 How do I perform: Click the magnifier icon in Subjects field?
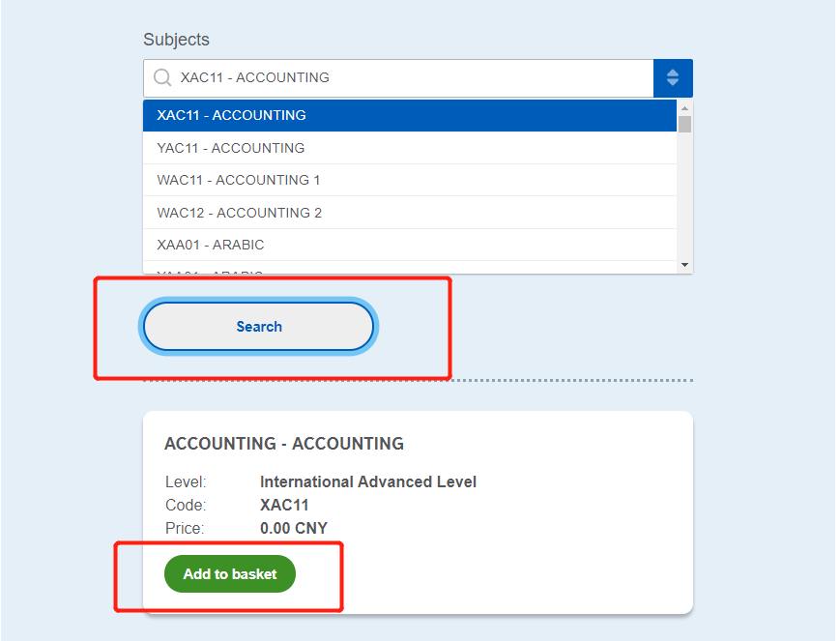(162, 77)
